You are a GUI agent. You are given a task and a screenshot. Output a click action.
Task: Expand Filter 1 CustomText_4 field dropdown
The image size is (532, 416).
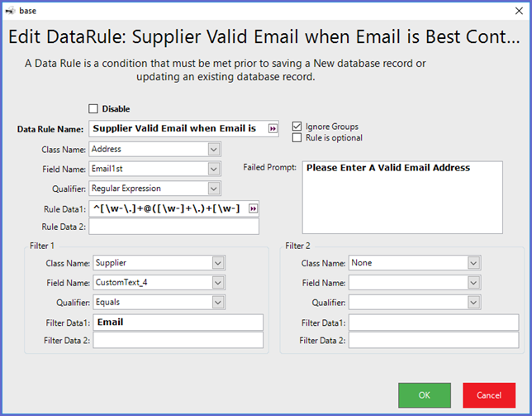pyautogui.click(x=218, y=283)
